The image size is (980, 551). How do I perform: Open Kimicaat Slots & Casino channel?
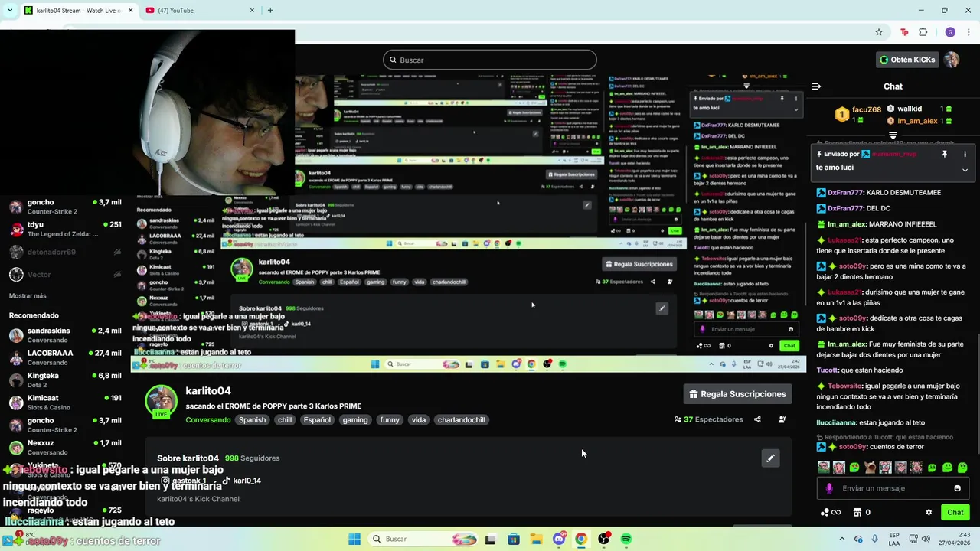click(65, 403)
